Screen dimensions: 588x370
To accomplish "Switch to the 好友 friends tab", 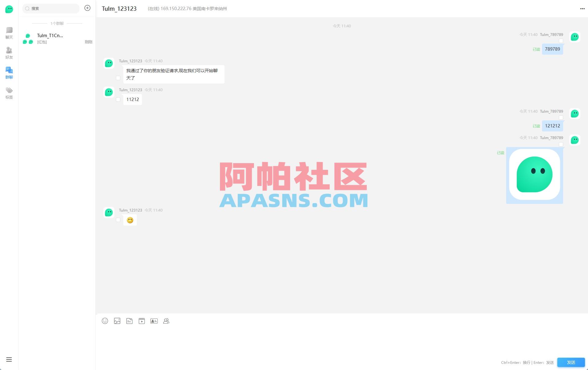I will click(9, 53).
